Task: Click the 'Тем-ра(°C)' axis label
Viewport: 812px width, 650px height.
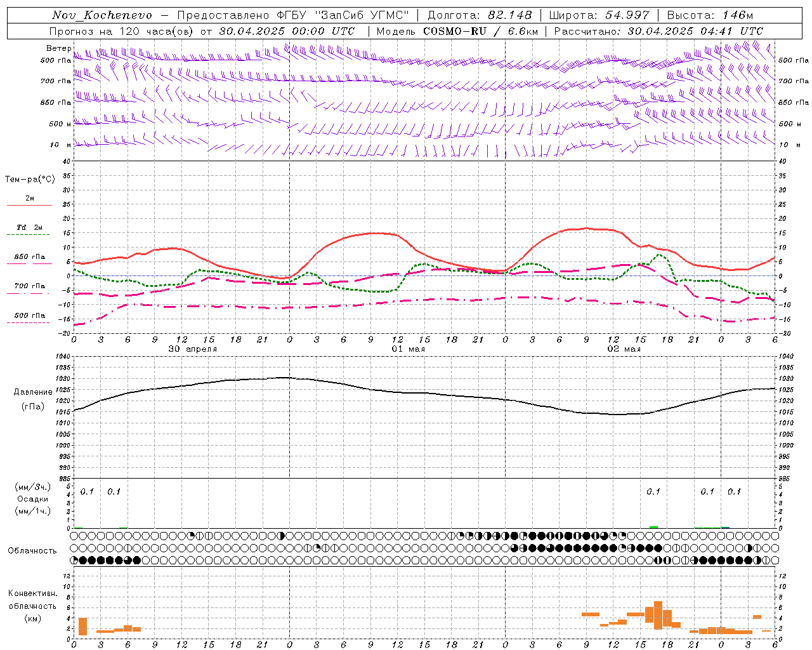Action: (x=30, y=180)
